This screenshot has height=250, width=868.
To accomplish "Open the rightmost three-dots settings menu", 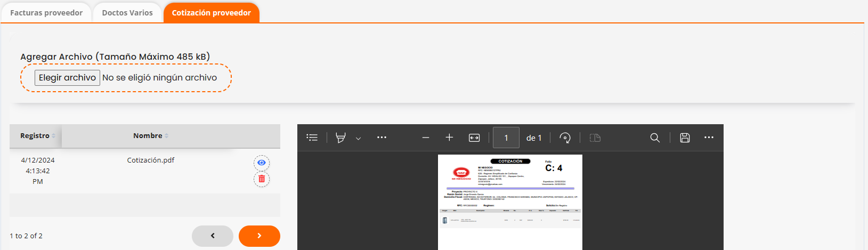I will coord(709,138).
